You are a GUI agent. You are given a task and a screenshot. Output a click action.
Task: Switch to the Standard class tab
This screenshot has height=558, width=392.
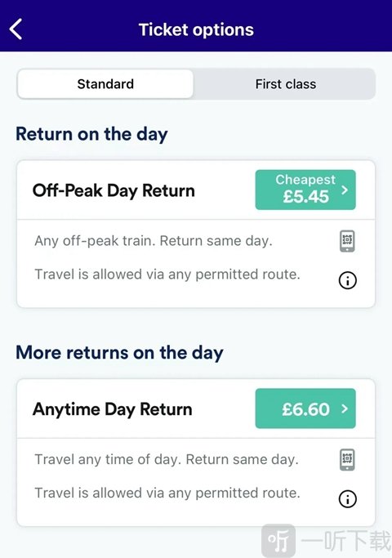pyautogui.click(x=105, y=84)
